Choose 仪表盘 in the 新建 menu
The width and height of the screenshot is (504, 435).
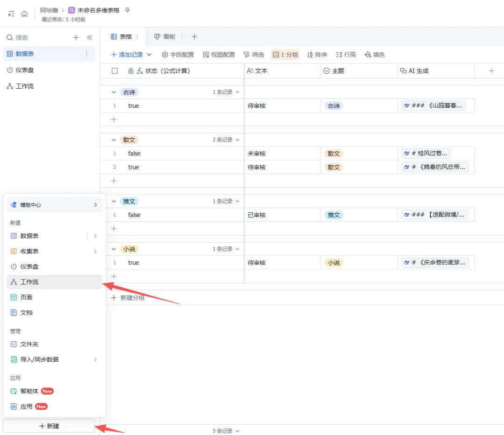point(54,267)
